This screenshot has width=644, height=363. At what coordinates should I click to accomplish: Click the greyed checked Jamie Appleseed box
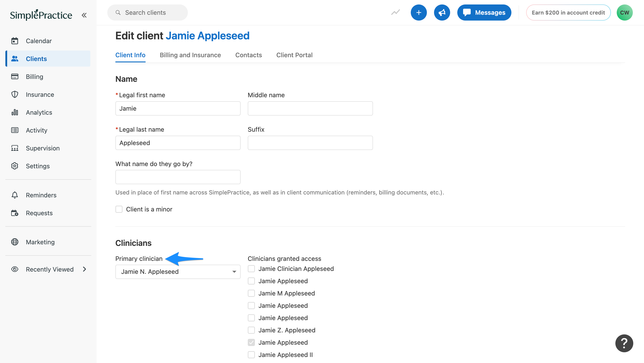pos(251,342)
